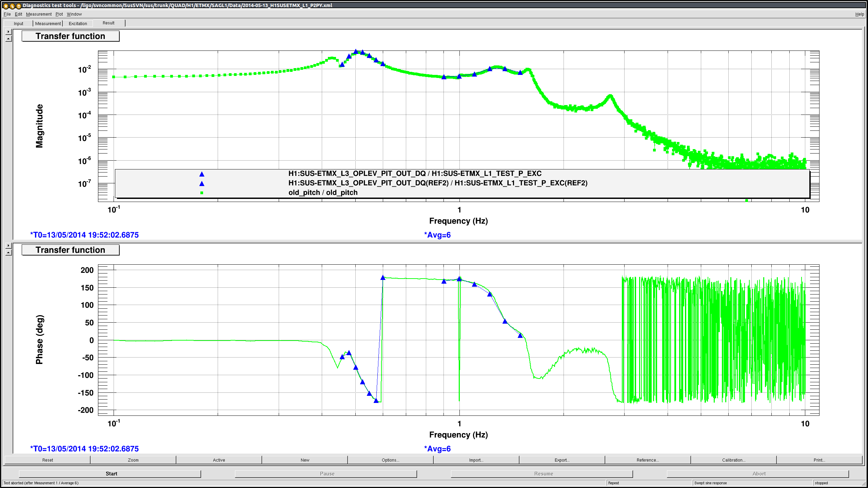The height and width of the screenshot is (488, 868).
Task: Click the Print... button
Action: (820, 460)
